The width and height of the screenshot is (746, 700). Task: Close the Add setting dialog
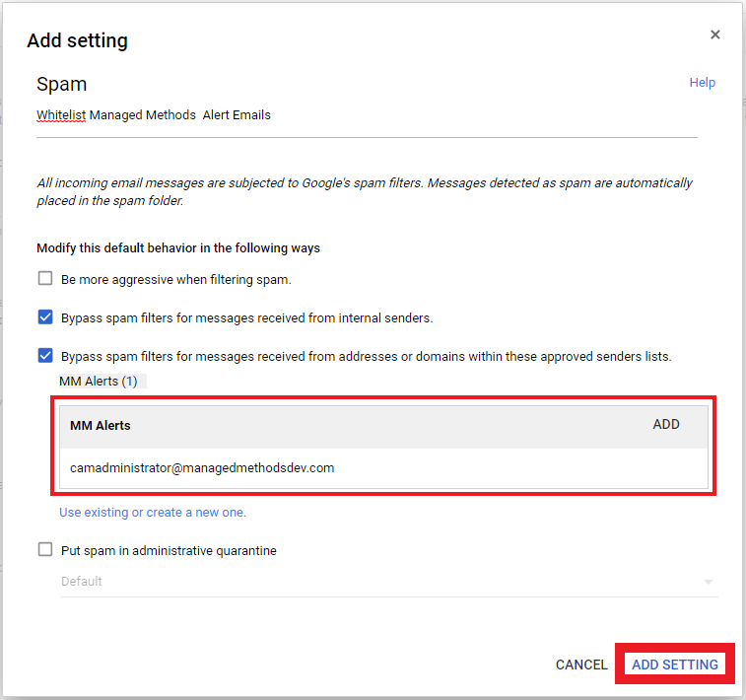point(714,35)
